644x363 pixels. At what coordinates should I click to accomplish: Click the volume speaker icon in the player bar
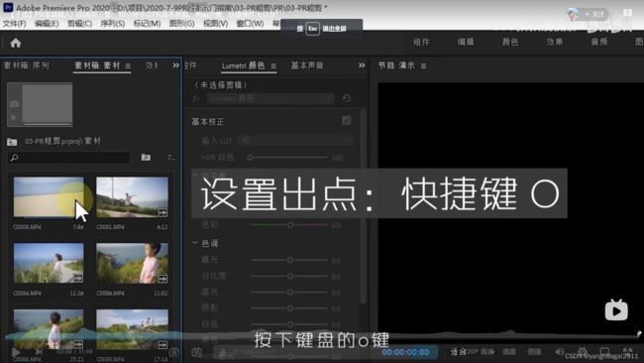click(560, 352)
